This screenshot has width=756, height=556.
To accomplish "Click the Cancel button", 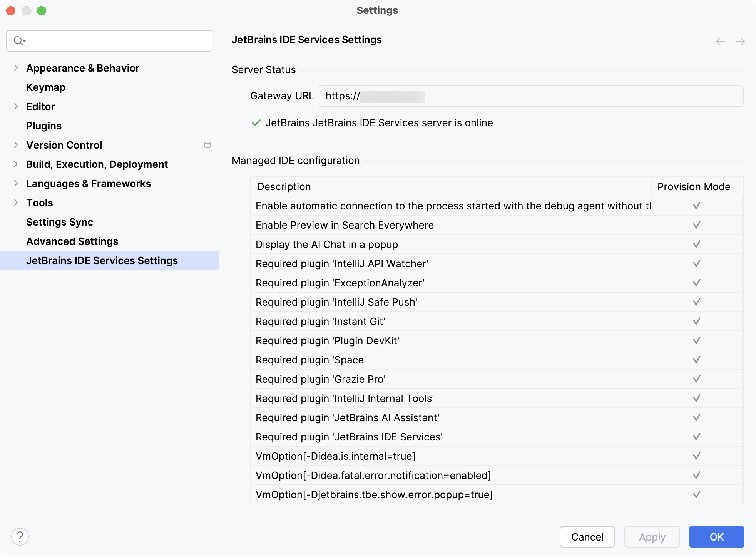I will coord(587,537).
